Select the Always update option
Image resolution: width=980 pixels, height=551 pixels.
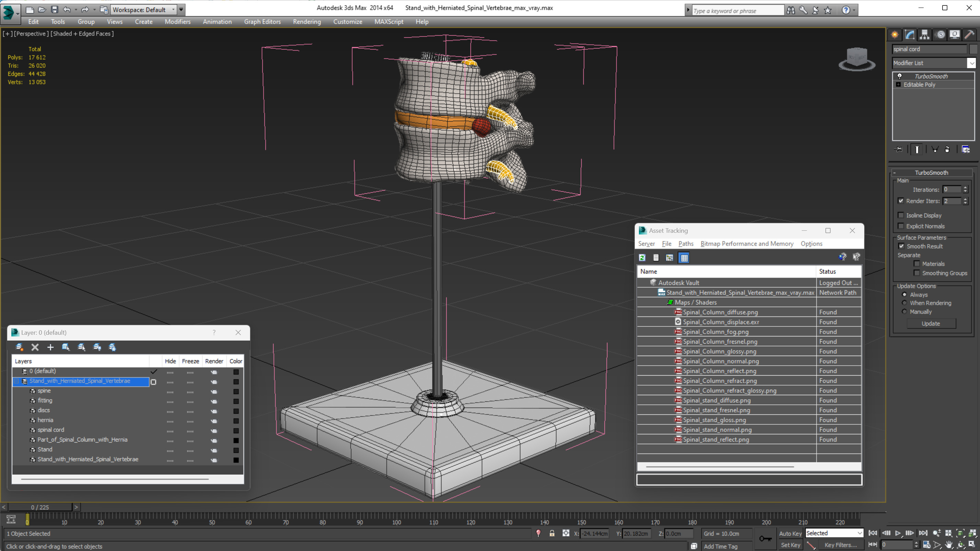(904, 294)
